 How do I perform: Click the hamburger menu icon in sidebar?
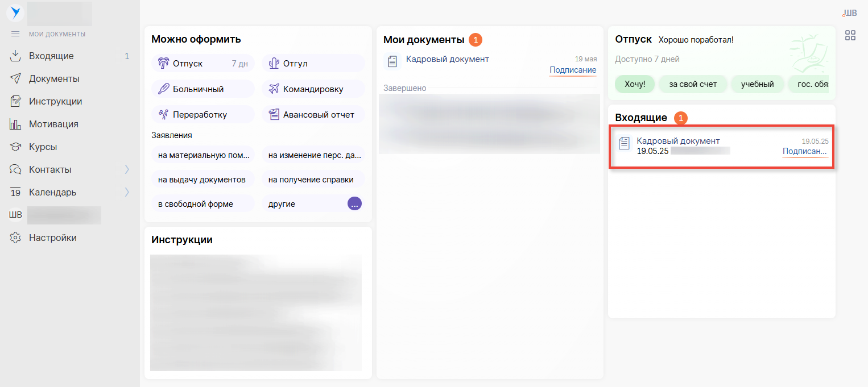coord(15,34)
